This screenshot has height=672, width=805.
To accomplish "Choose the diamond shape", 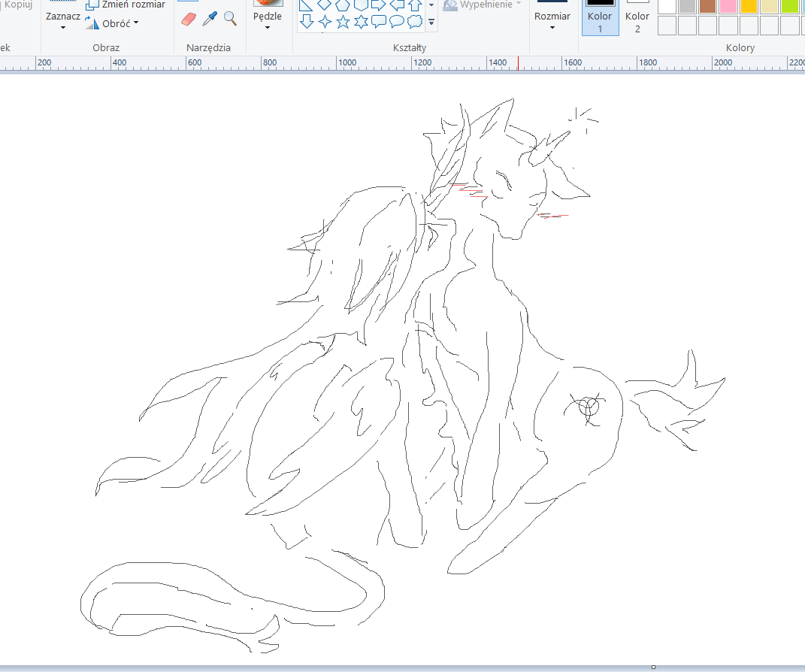I will click(325, 5).
